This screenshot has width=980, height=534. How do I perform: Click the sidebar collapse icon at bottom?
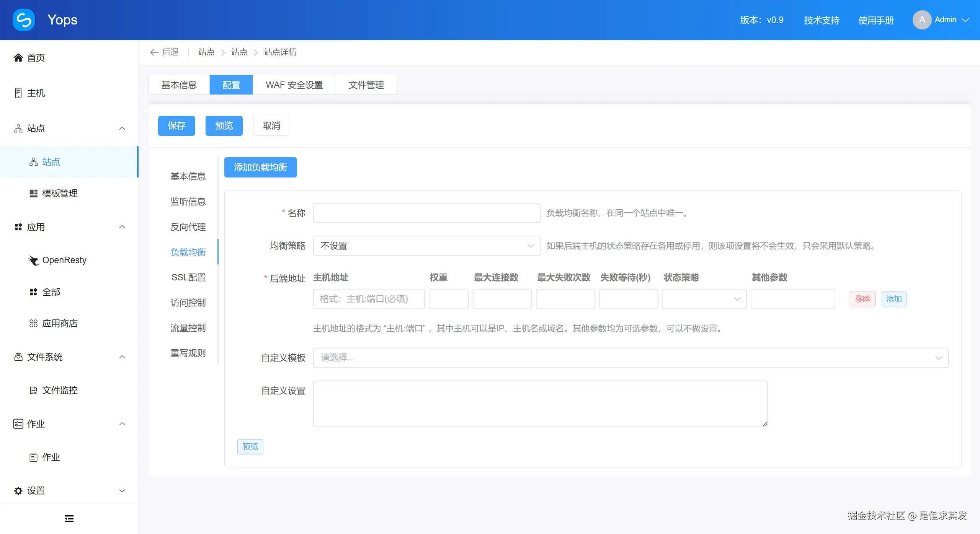pyautogui.click(x=69, y=519)
